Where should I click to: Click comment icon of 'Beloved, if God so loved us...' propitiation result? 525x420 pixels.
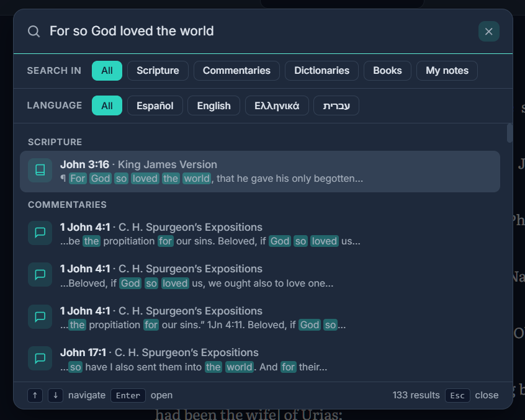click(x=40, y=233)
